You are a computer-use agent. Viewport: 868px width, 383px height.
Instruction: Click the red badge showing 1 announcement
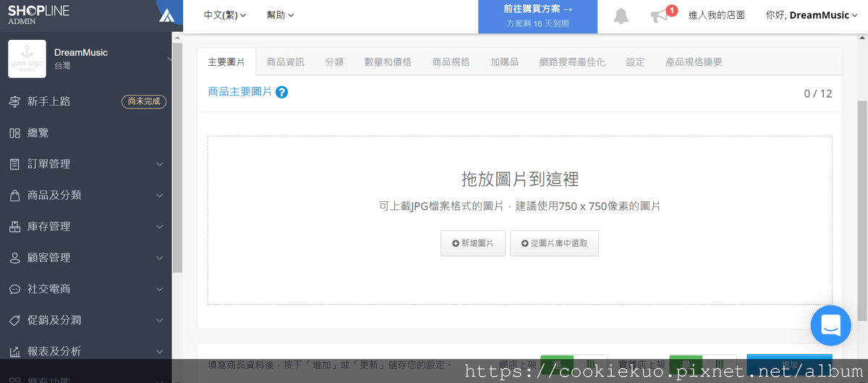point(672,10)
